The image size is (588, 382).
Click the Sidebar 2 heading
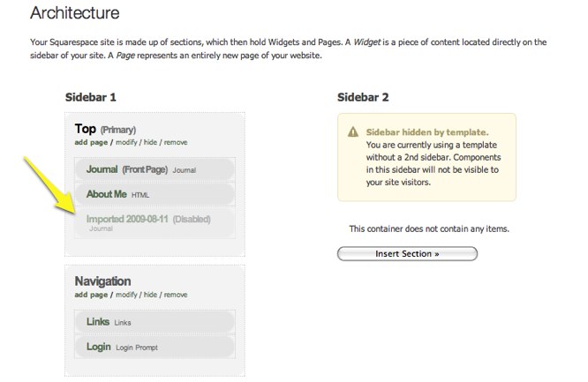point(363,97)
